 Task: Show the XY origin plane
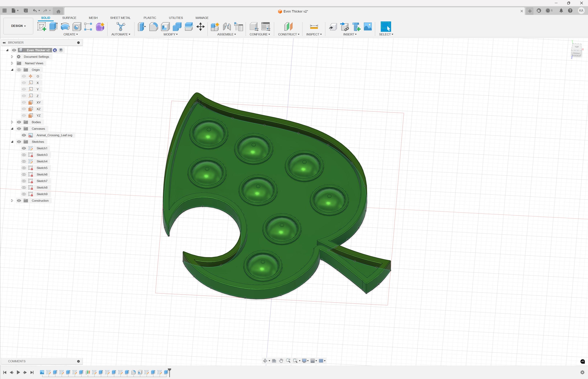(24, 102)
